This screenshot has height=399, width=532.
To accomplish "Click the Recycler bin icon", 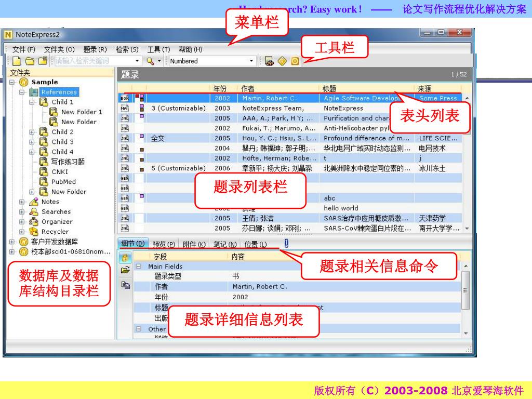I will coord(34,232).
